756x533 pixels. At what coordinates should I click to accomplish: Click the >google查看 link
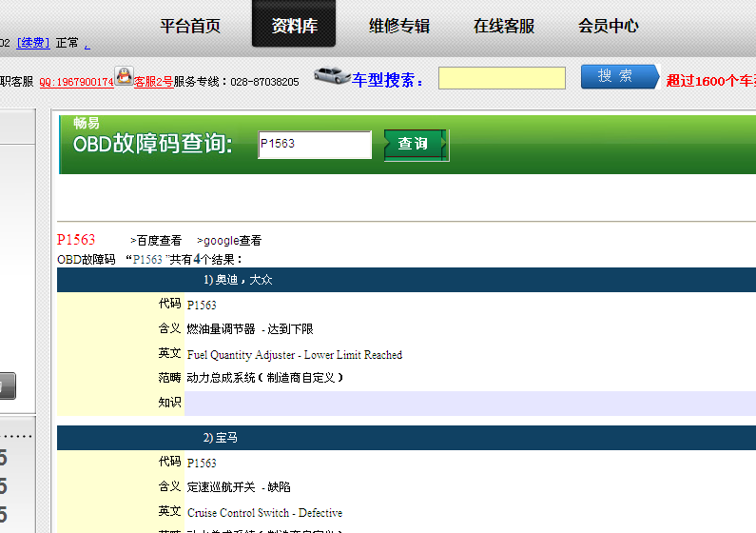click(229, 241)
